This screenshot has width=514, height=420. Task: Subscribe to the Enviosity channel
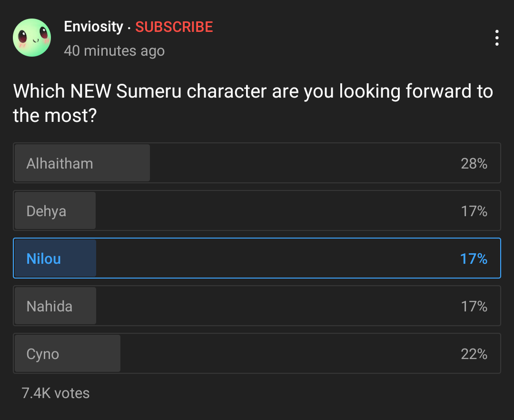coord(174,27)
